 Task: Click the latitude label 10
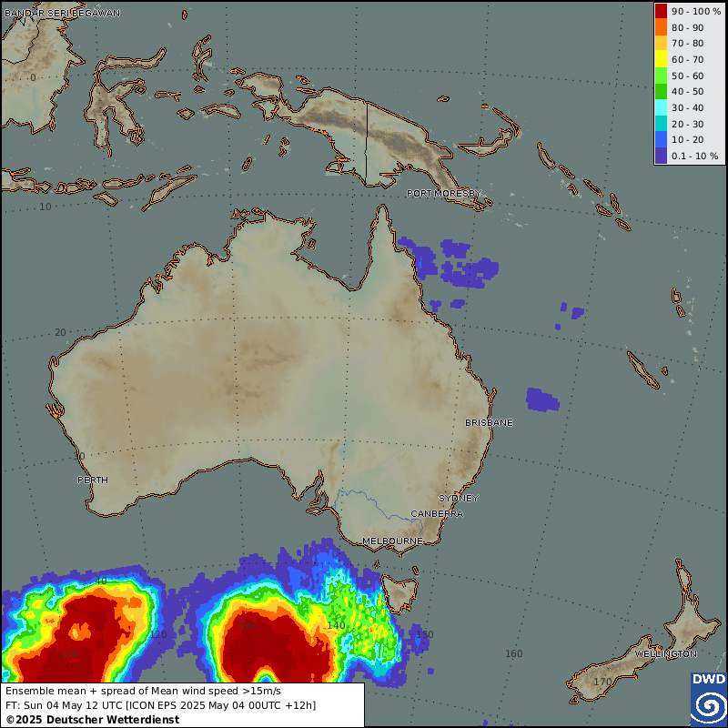point(45,207)
